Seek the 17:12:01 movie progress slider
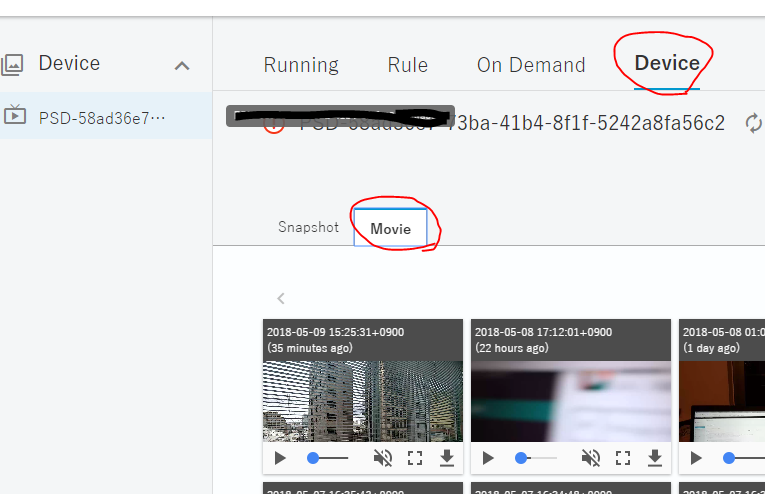Image resolution: width=765 pixels, height=494 pixels. tap(536, 458)
